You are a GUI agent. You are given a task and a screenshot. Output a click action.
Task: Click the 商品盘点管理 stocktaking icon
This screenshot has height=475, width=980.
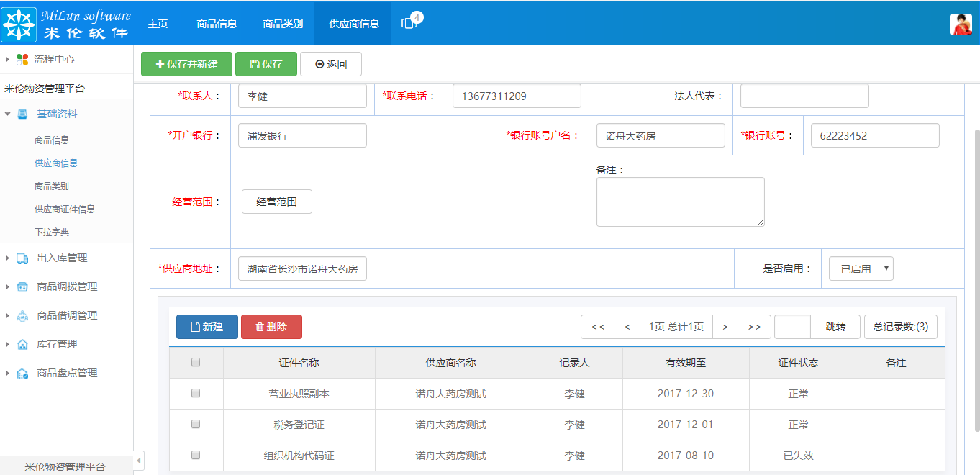coord(22,373)
